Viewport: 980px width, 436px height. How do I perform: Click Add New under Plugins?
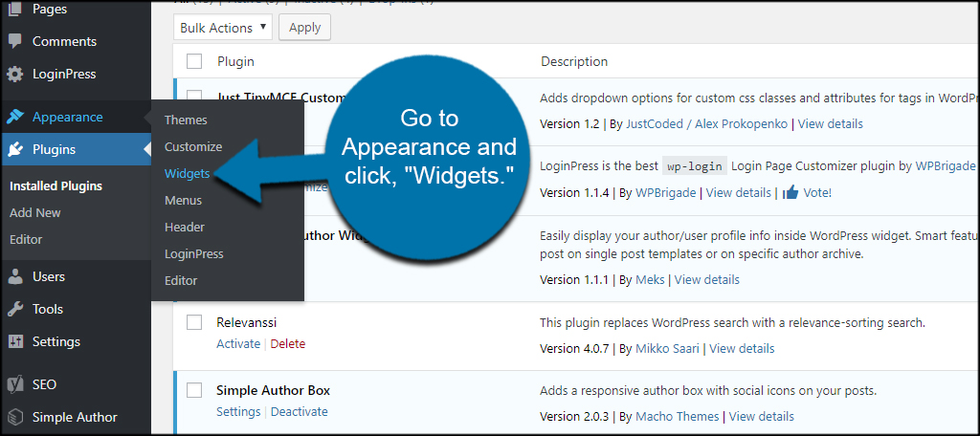pyautogui.click(x=35, y=213)
